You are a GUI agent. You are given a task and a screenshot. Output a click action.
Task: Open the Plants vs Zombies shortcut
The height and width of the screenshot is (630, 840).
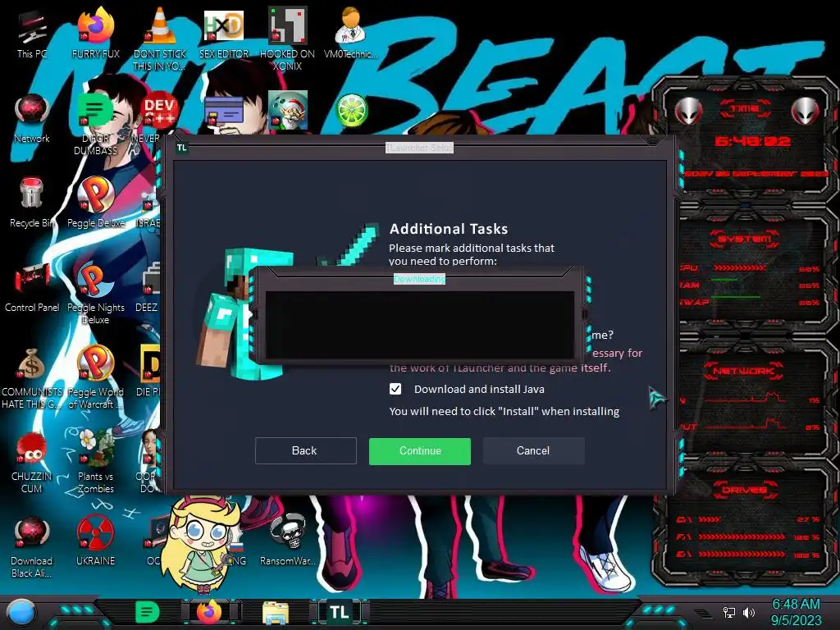pos(95,462)
